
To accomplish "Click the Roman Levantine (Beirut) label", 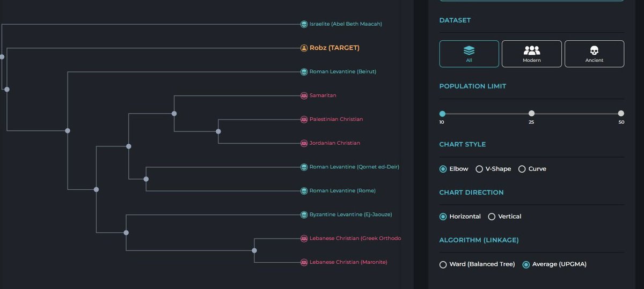I will pos(343,72).
